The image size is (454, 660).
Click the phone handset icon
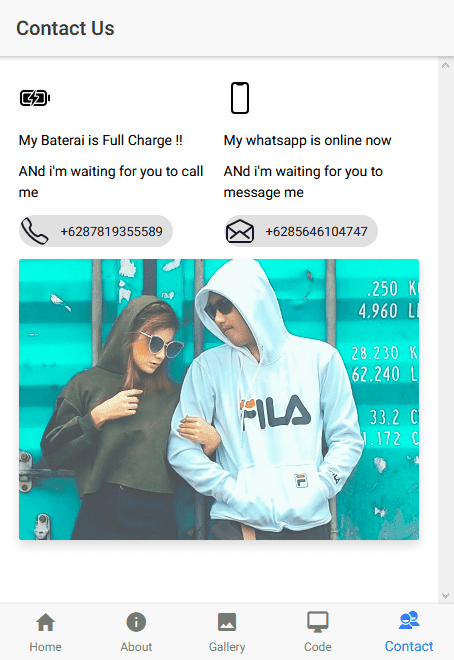click(x=35, y=231)
